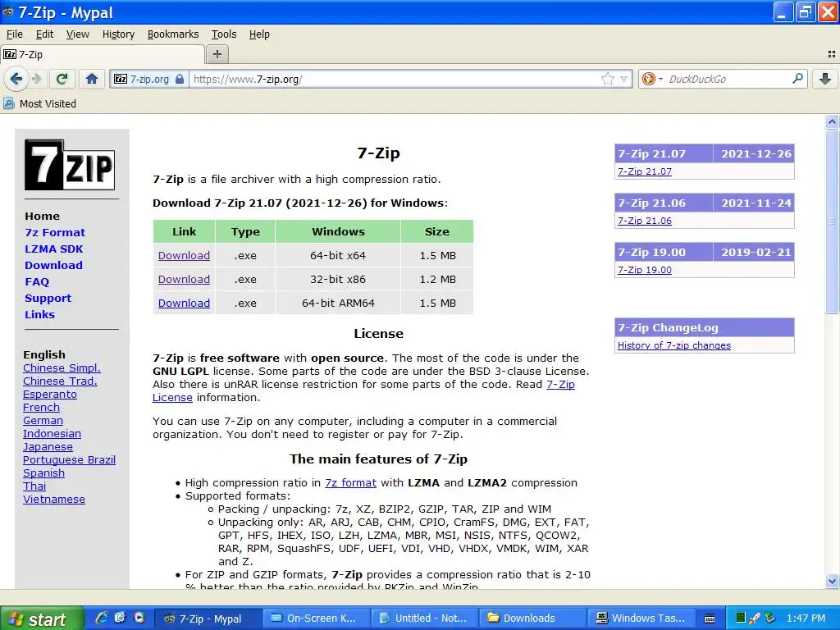840x630 pixels.
Task: Switch to On-Screen Keyboard taskbar button
Action: 315,619
